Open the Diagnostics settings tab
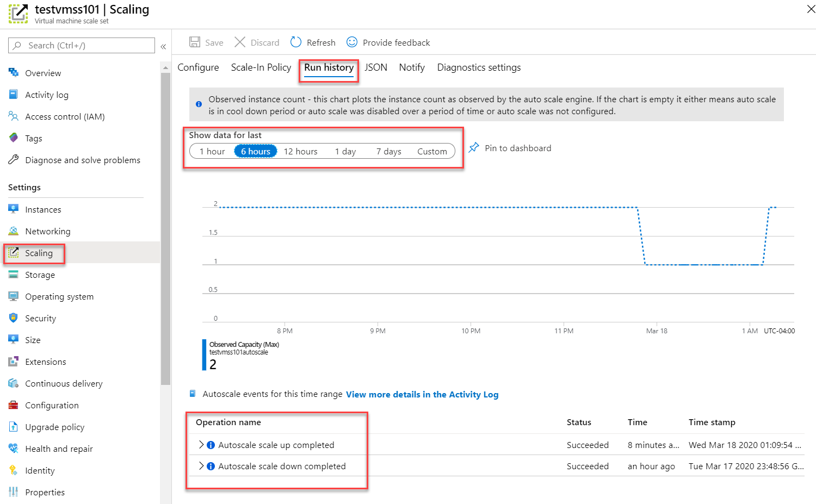This screenshot has height=504, width=816. [479, 67]
